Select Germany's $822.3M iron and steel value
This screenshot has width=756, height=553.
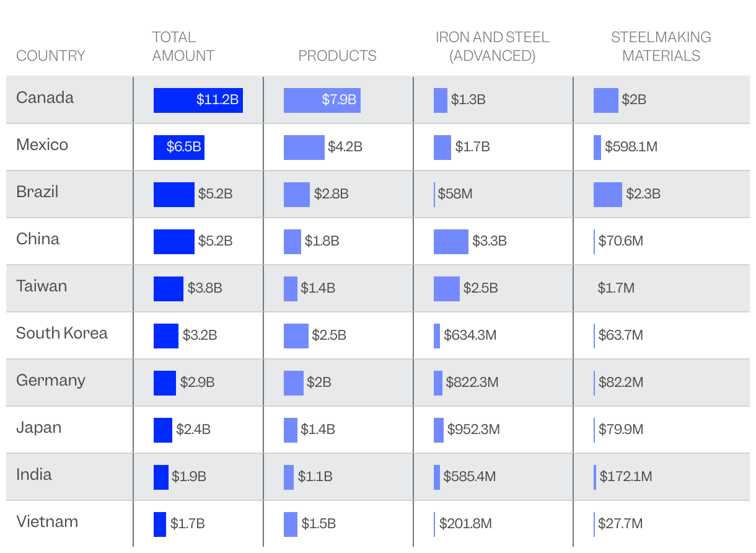pos(471,383)
